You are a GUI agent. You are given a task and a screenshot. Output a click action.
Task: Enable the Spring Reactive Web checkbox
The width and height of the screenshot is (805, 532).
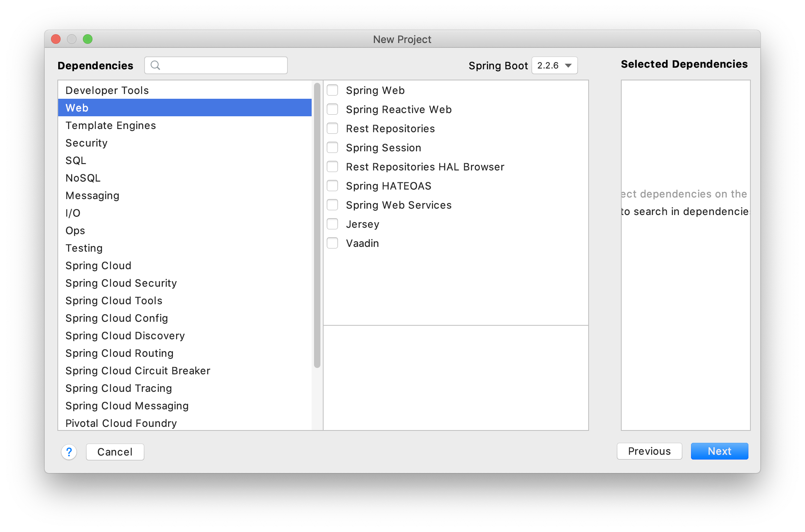(332, 110)
